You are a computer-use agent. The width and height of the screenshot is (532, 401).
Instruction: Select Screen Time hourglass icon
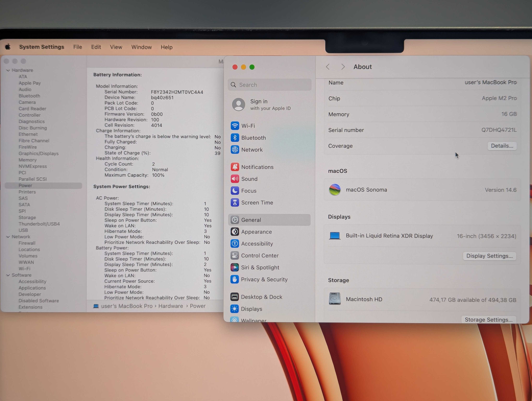235,202
